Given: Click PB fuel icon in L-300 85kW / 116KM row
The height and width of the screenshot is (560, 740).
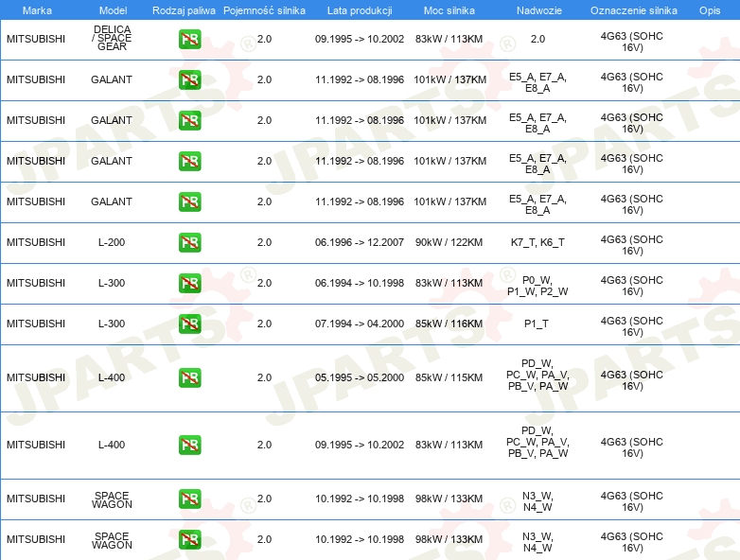Looking at the screenshot, I should tap(189, 324).
